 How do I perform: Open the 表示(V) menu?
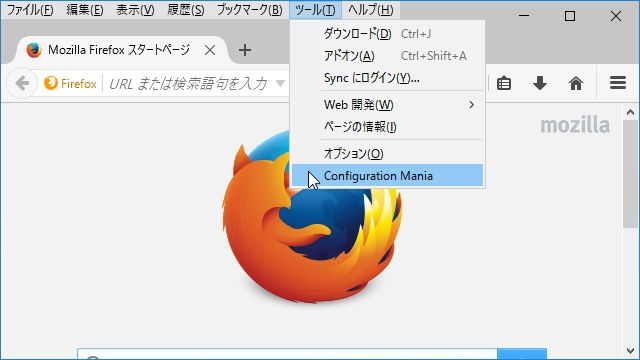pyautogui.click(x=135, y=9)
